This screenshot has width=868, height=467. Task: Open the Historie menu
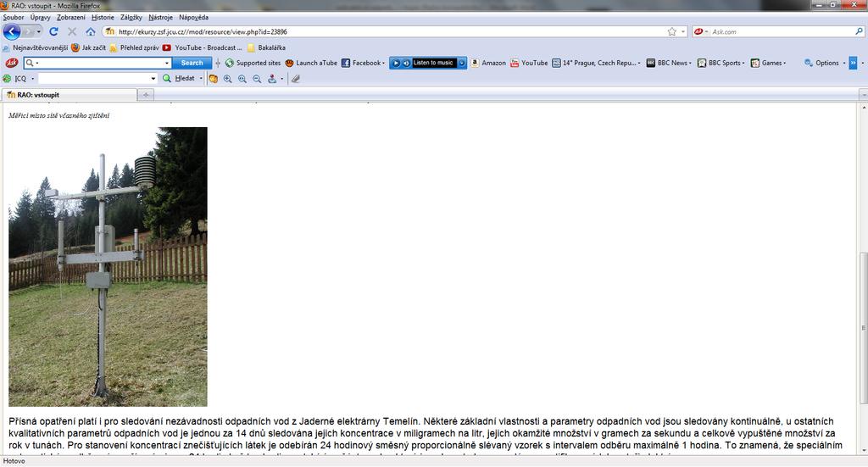(x=103, y=17)
